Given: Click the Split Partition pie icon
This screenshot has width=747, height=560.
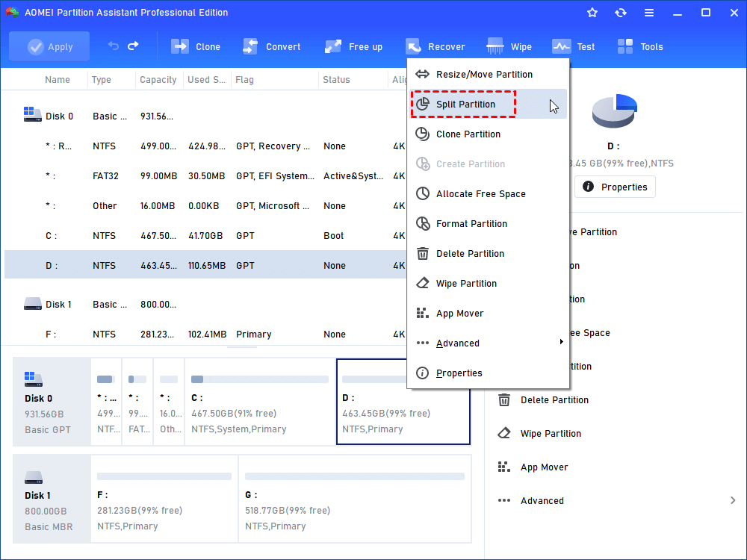Looking at the screenshot, I should [x=423, y=104].
